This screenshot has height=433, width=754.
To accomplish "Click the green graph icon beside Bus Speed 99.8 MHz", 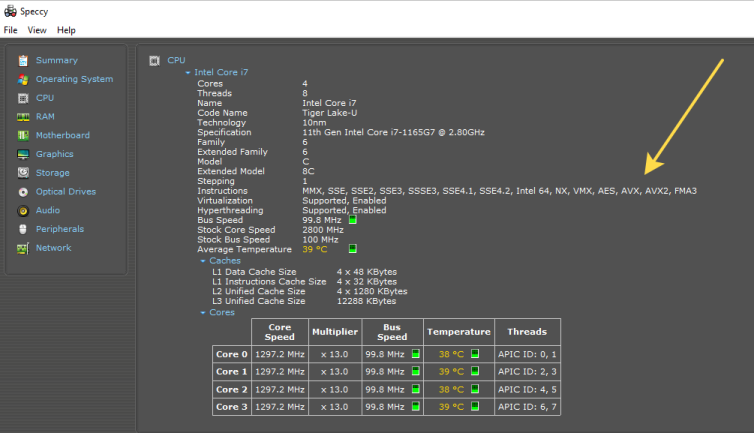I will tap(352, 220).
